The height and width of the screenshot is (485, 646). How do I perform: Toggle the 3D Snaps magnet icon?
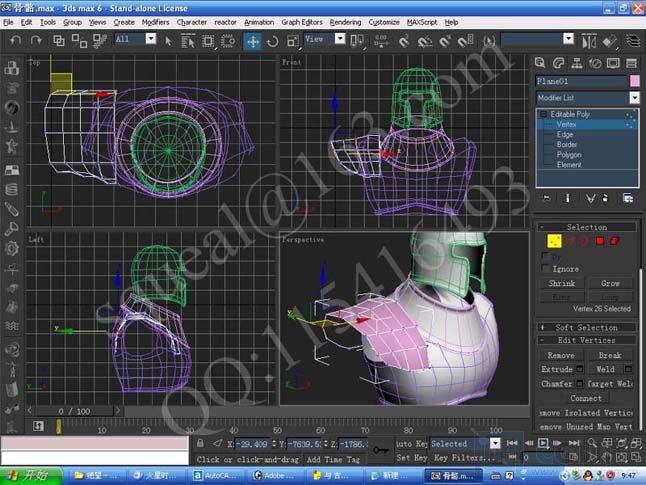coord(404,41)
